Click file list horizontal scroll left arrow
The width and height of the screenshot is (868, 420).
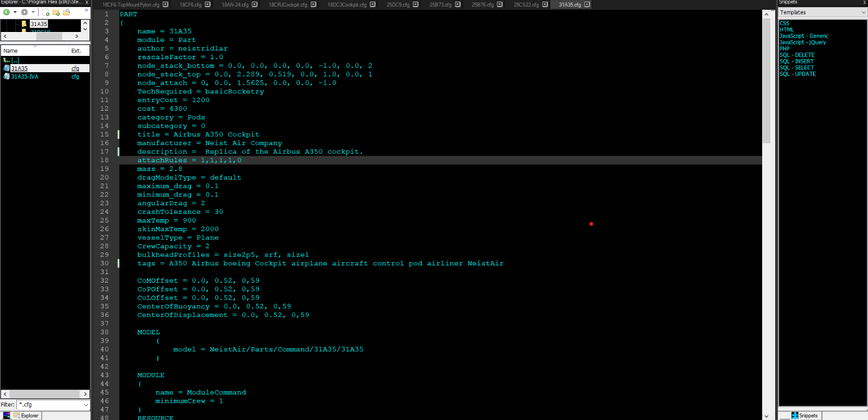5,394
